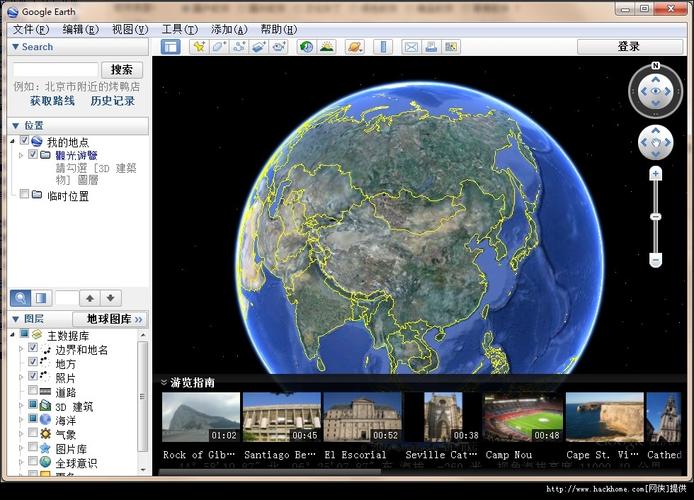The height and width of the screenshot is (500, 694).
Task: Click the 搜索 search button
Action: point(122,69)
